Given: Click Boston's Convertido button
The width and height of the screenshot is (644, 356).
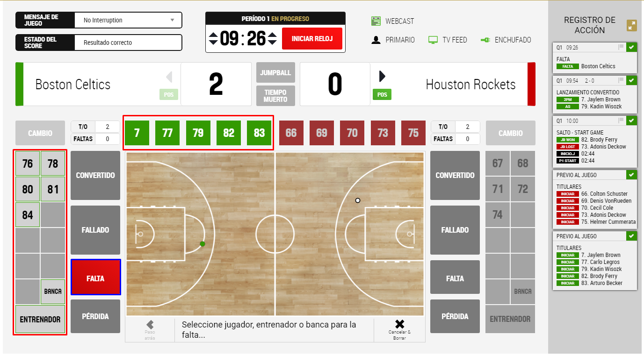Looking at the screenshot, I should coord(95,175).
